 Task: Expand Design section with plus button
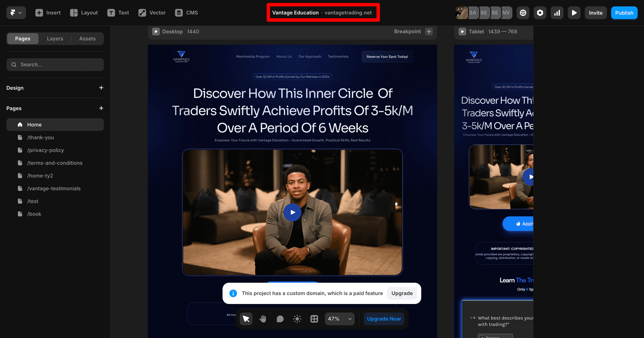coord(101,88)
